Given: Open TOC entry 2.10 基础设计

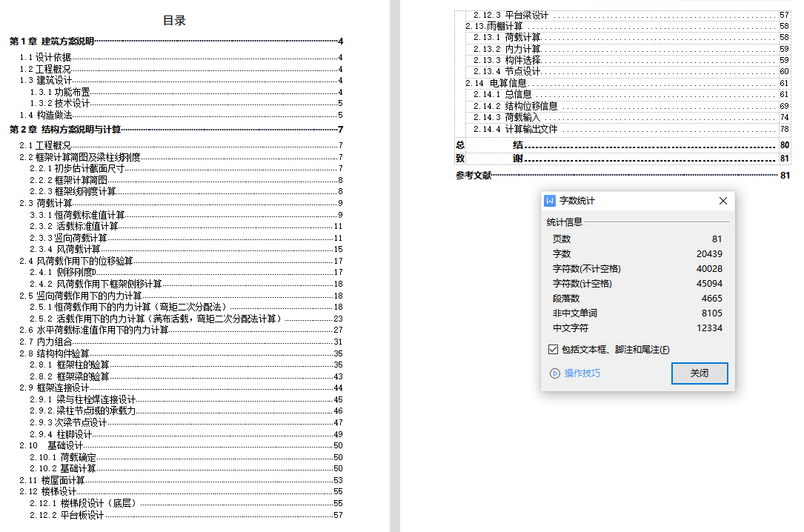Looking at the screenshot, I should 181,446.
